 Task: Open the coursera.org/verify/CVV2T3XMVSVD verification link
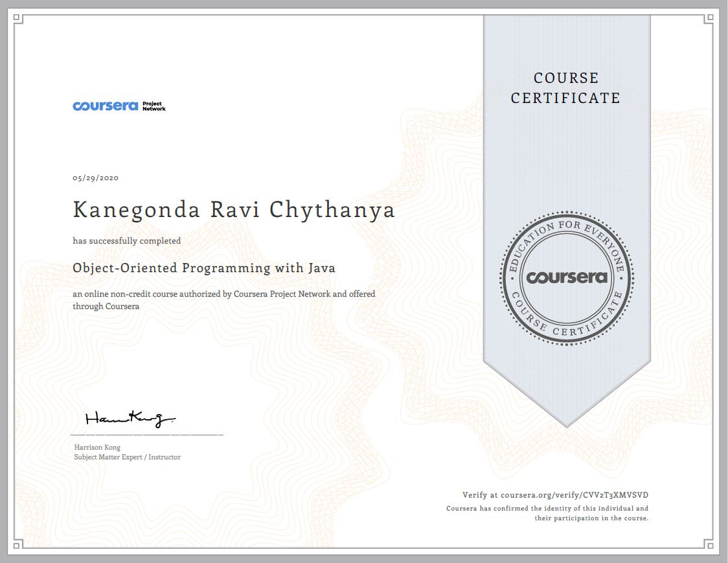click(x=574, y=495)
